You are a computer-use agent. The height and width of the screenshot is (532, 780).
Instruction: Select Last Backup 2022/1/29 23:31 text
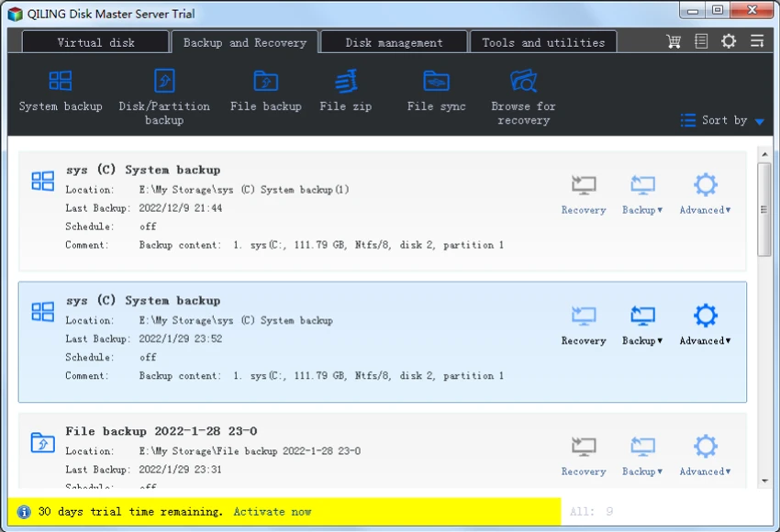[x=180, y=470]
